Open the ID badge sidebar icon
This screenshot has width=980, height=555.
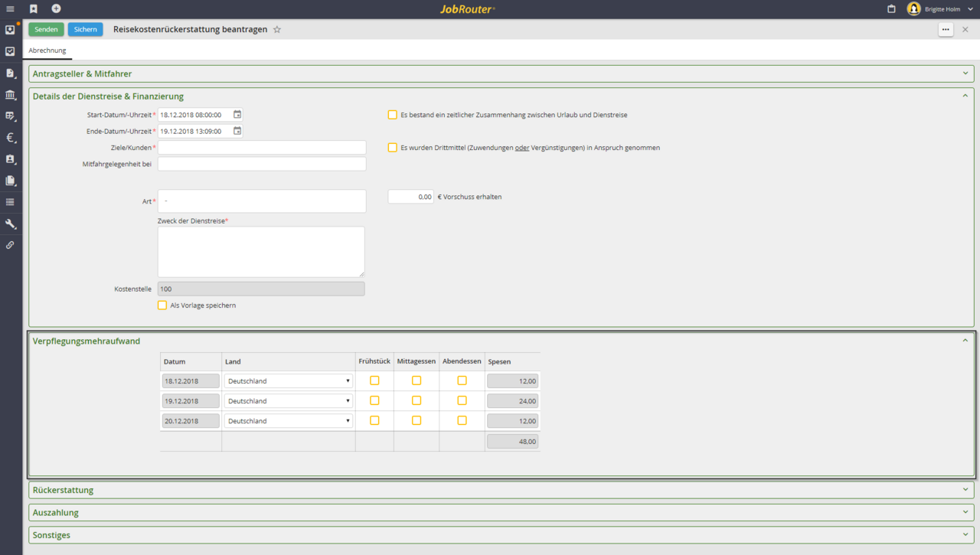pos(10,159)
